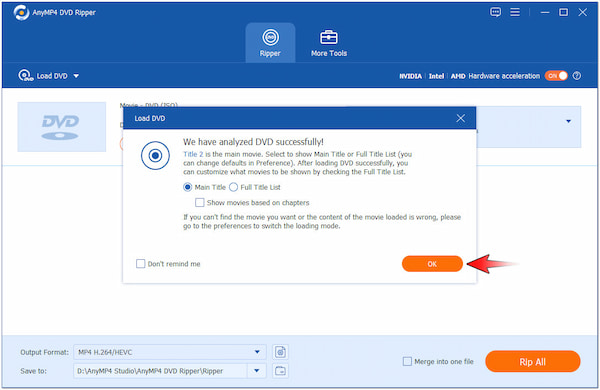
Task: Expand the movie format dropdown arrow at right
Action: pos(568,121)
